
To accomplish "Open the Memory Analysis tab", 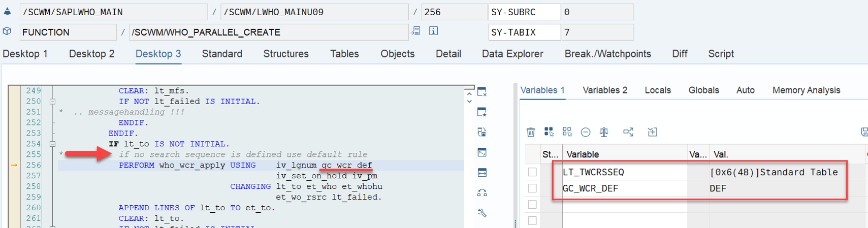I will pyautogui.click(x=807, y=90).
